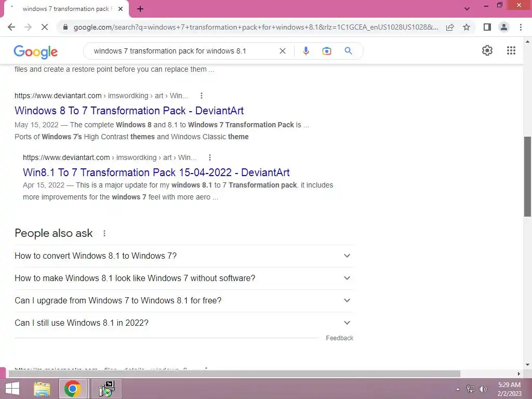The image size is (532, 399).
Task: Expand Can I upgrade from Windows 7 to 8.1
Action: click(184, 301)
